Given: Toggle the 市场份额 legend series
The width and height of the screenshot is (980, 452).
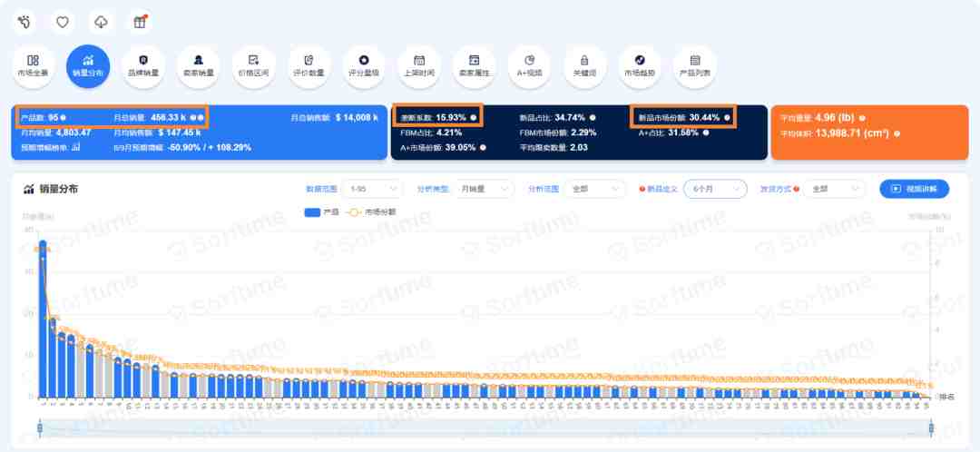Looking at the screenshot, I should [370, 212].
